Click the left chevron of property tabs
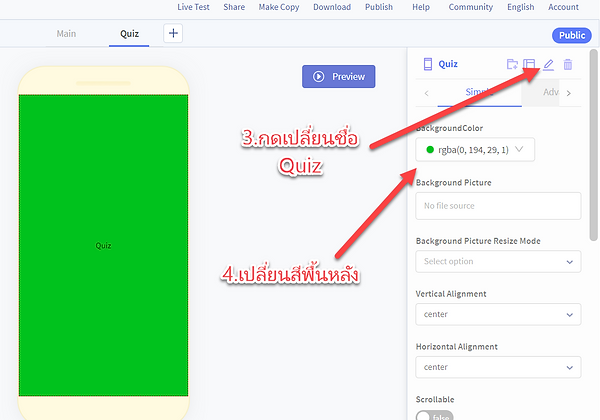Image resolution: width=600 pixels, height=420 pixels. click(427, 93)
